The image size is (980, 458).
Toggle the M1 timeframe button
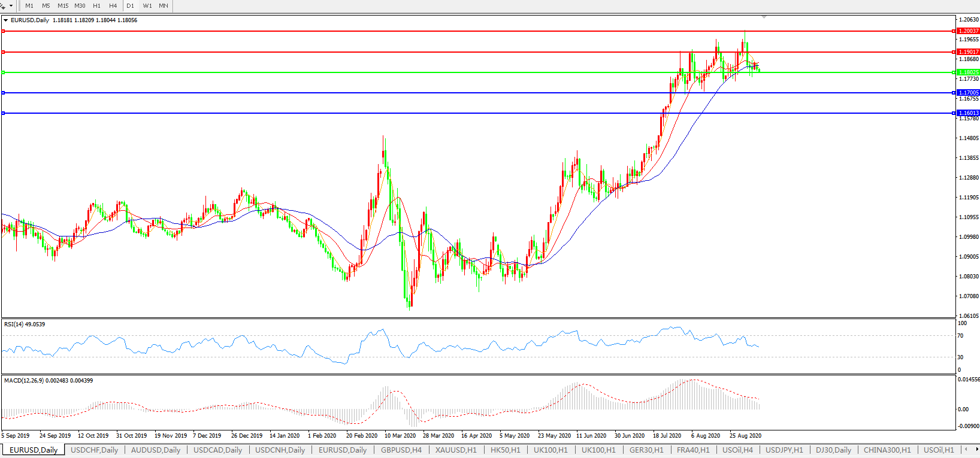click(29, 5)
